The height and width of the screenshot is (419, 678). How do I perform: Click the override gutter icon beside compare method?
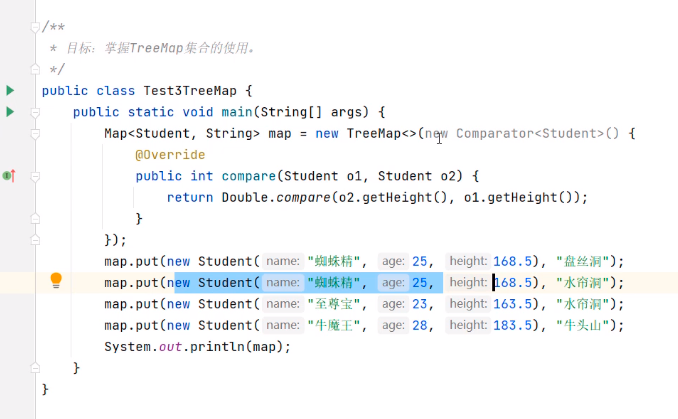point(9,176)
